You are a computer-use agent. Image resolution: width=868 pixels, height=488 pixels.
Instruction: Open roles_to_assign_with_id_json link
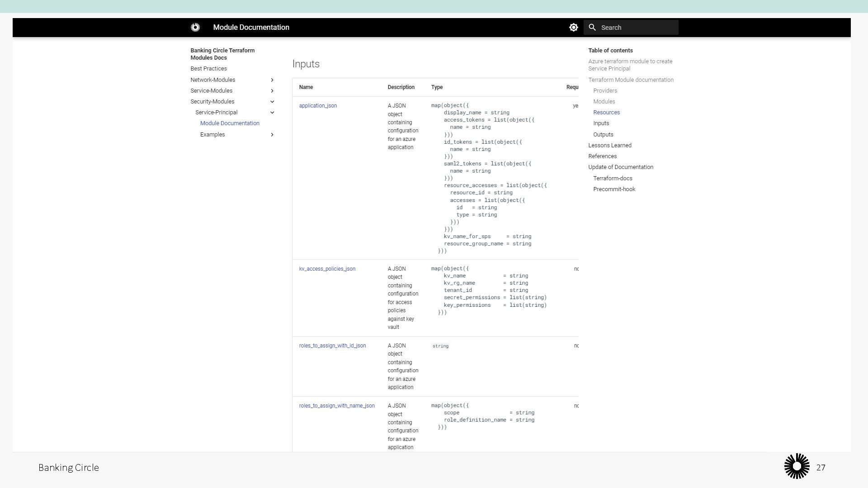point(332,346)
